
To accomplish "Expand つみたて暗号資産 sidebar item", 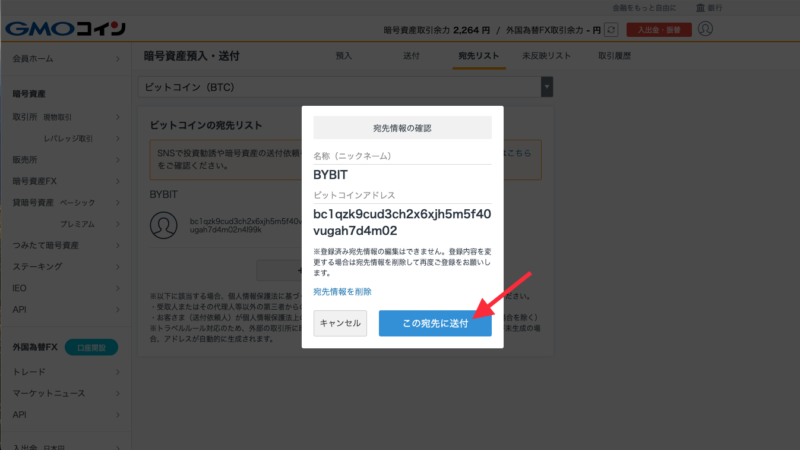I will tap(66, 245).
